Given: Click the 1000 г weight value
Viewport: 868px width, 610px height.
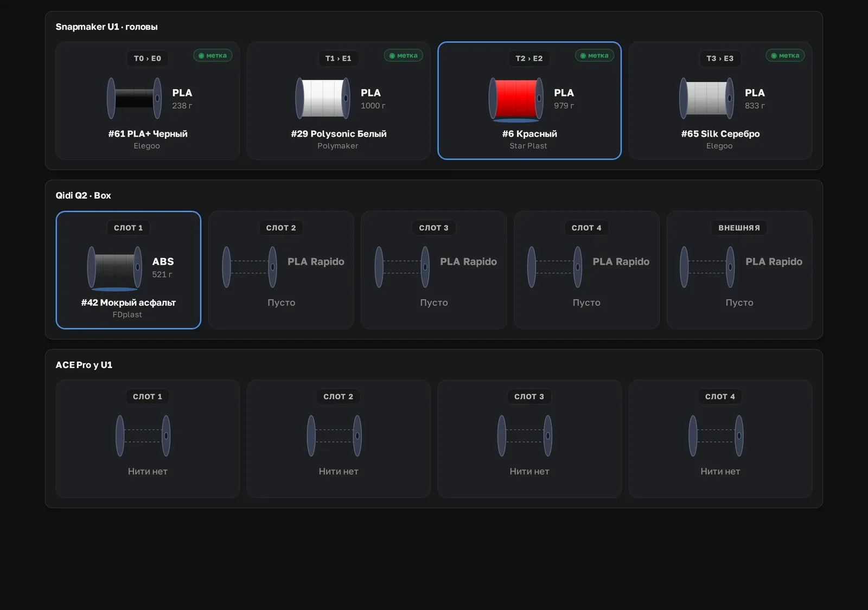Looking at the screenshot, I should pos(373,106).
